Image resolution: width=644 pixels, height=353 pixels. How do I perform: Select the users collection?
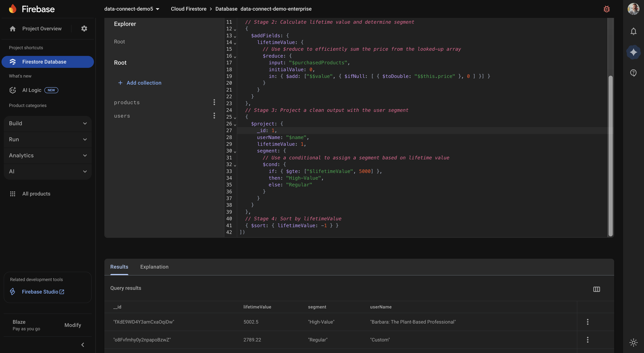tap(122, 116)
